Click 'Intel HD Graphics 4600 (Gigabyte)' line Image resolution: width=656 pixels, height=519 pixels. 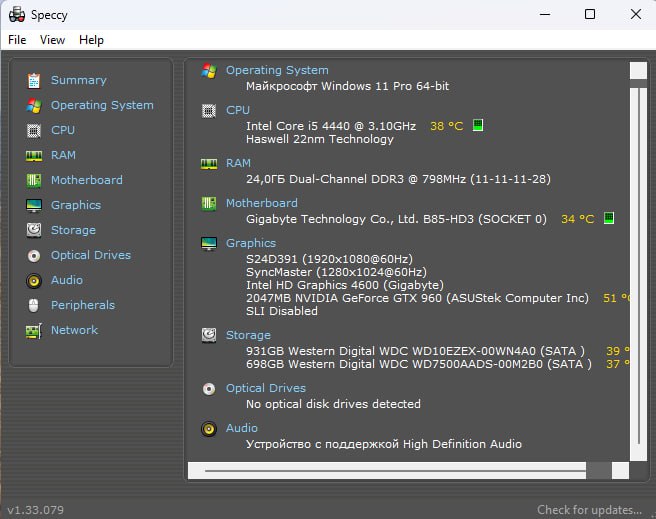345,285
